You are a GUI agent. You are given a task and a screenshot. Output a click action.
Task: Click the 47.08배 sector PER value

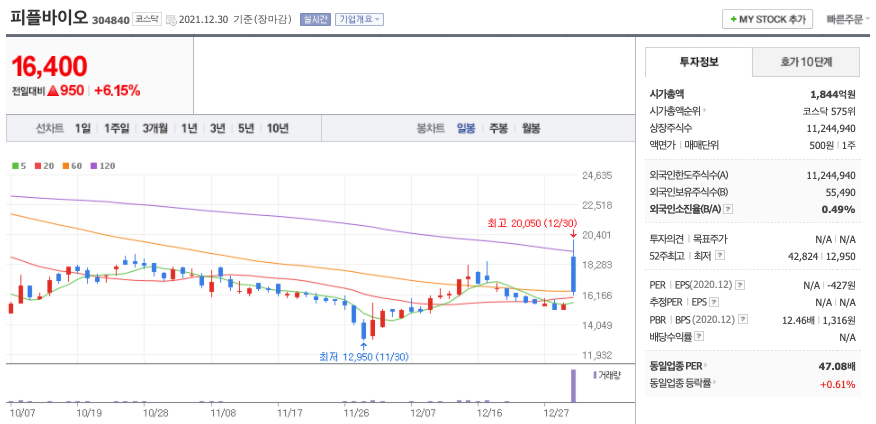tap(836, 366)
